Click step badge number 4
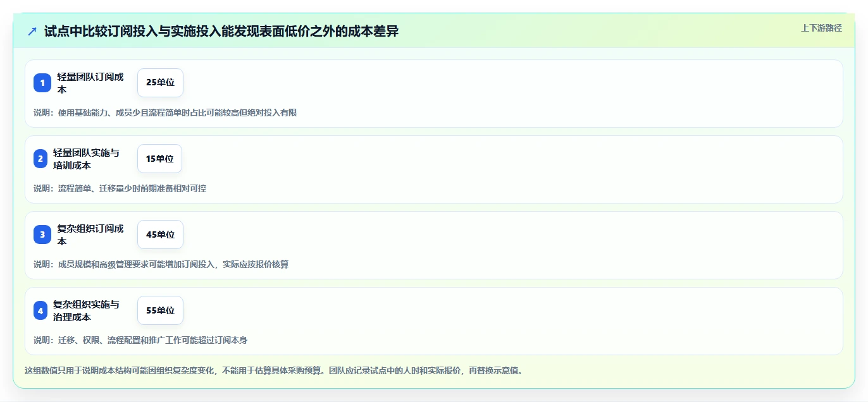 tap(40, 310)
